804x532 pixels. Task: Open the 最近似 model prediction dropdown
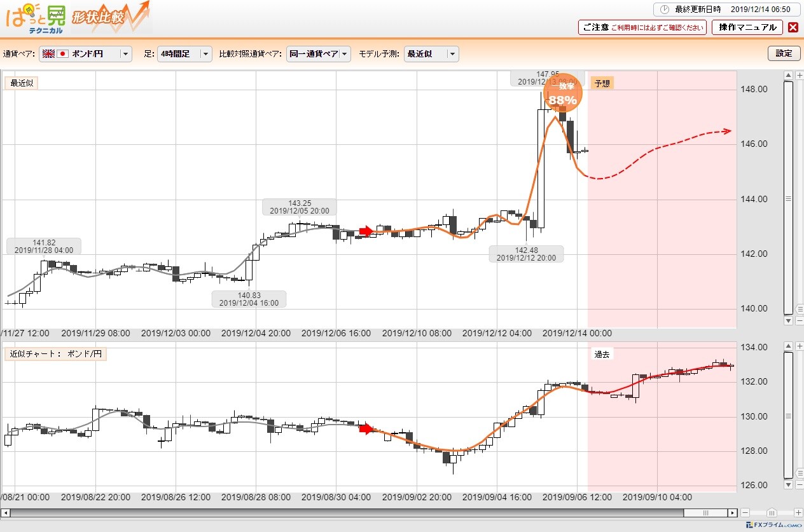pos(432,54)
